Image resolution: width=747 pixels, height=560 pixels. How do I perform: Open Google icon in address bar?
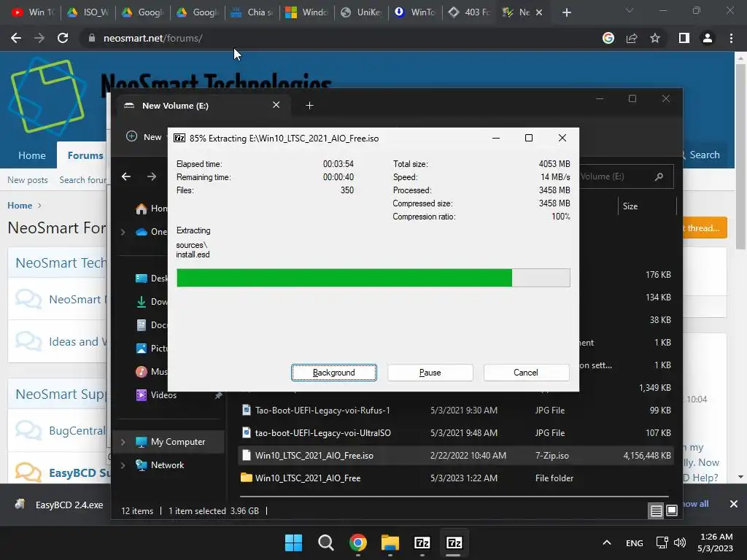tap(608, 38)
